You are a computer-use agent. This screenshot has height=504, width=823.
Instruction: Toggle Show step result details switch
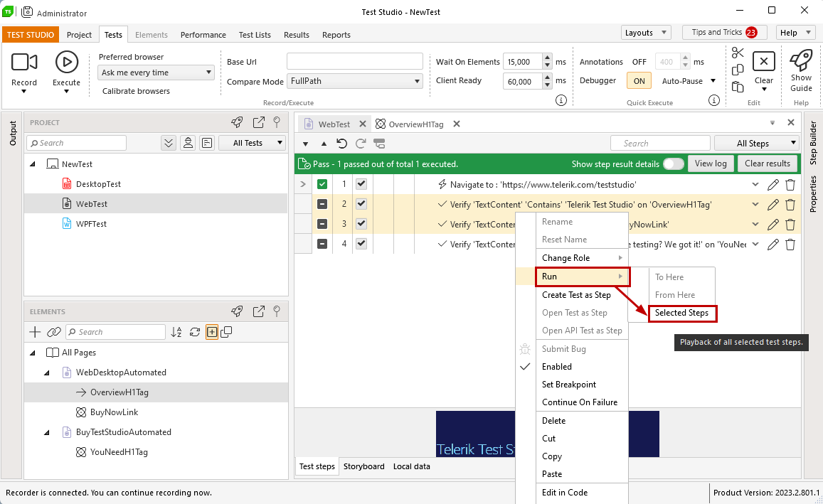click(674, 163)
